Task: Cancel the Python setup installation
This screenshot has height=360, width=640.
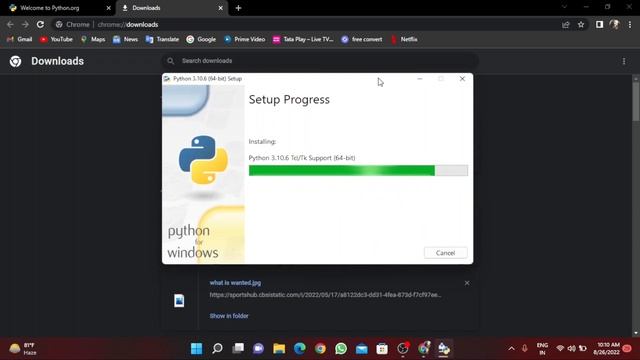Action: pos(445,253)
